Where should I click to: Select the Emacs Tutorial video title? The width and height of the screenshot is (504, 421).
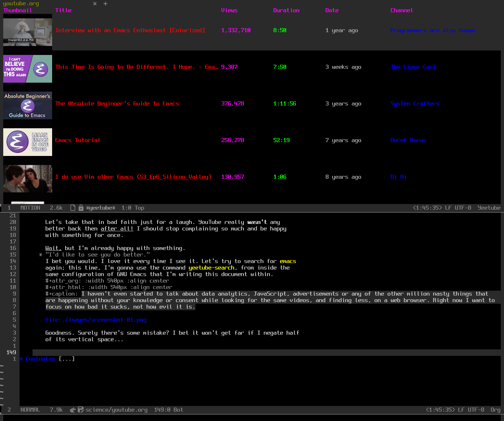[78, 140]
